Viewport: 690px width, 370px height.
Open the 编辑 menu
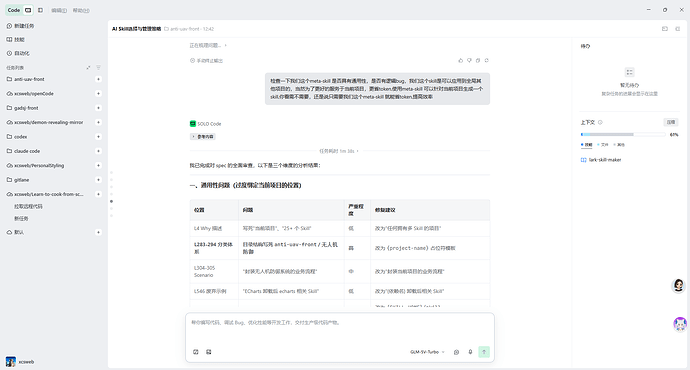[x=59, y=10]
